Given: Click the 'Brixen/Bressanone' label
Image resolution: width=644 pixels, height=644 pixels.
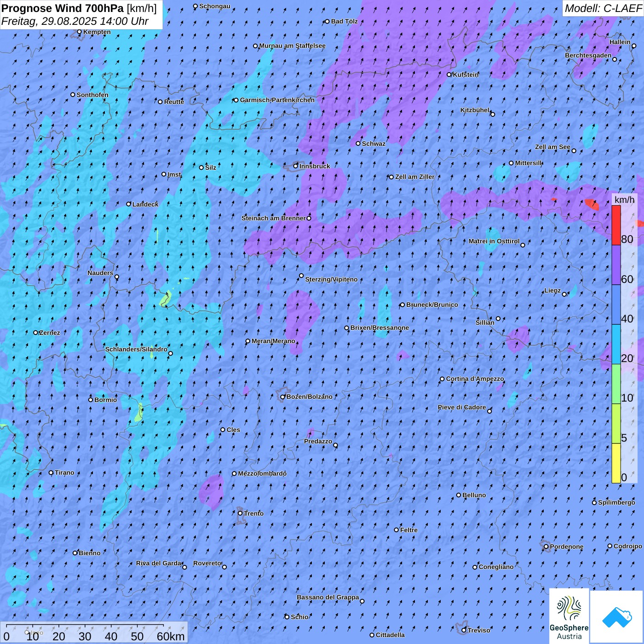Looking at the screenshot, I should 379,328.
